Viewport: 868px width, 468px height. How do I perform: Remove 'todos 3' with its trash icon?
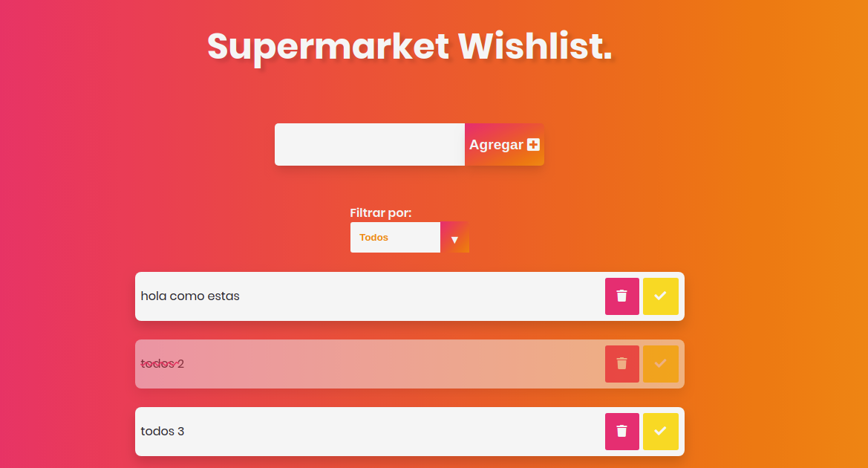[622, 432]
